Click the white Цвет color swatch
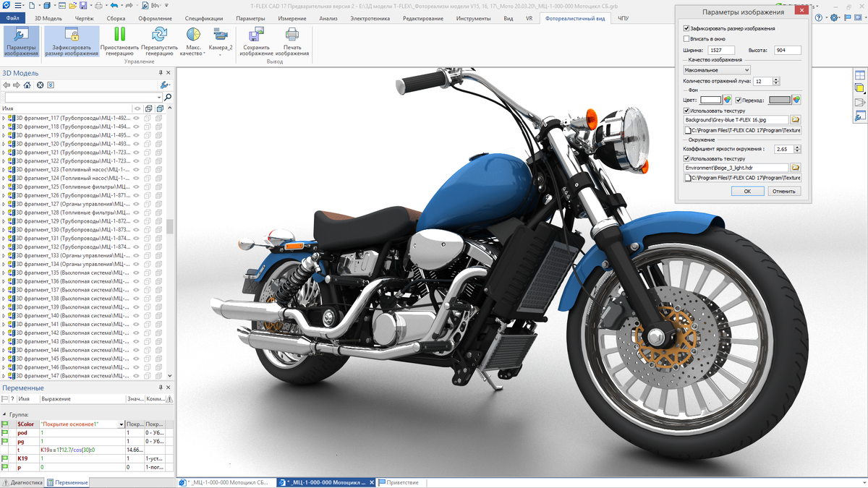 click(x=711, y=100)
